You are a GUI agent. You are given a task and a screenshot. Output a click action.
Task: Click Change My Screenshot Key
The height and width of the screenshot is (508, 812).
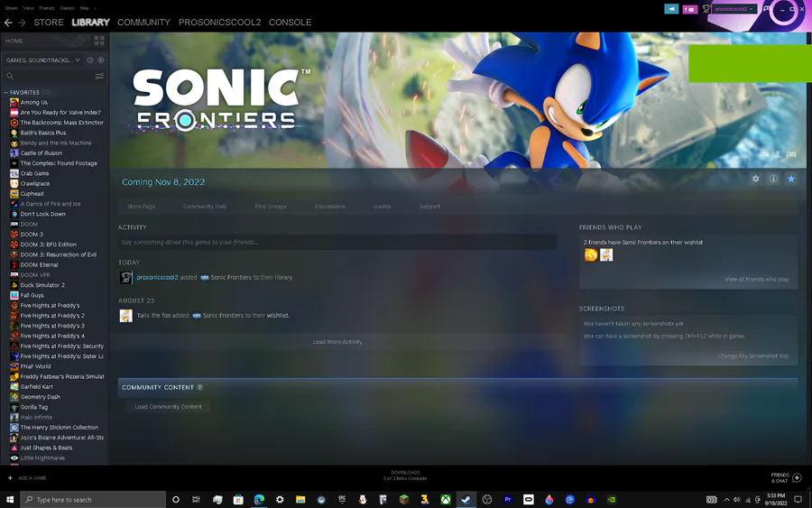click(753, 356)
